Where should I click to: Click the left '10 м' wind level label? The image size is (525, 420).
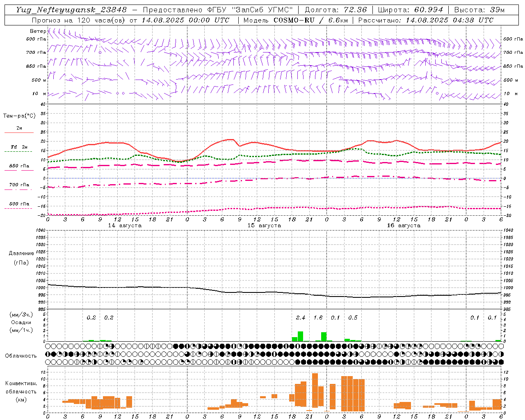[x=39, y=94]
